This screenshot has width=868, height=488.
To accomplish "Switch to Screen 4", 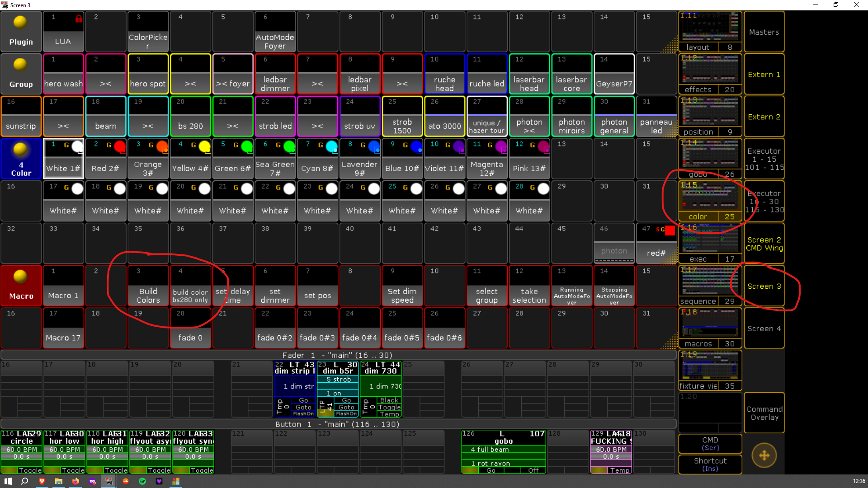I will tap(764, 328).
